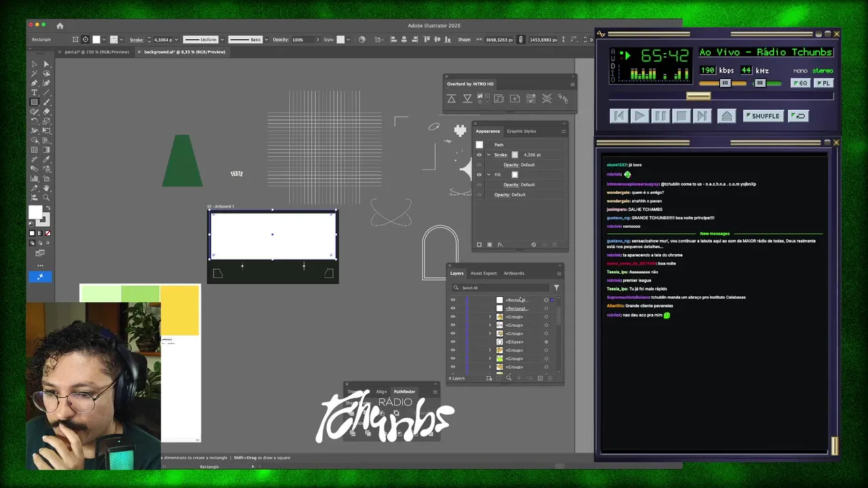The image size is (868, 488).
Task: Click the Stroke color swatch in Appearance panel
Action: click(x=515, y=155)
